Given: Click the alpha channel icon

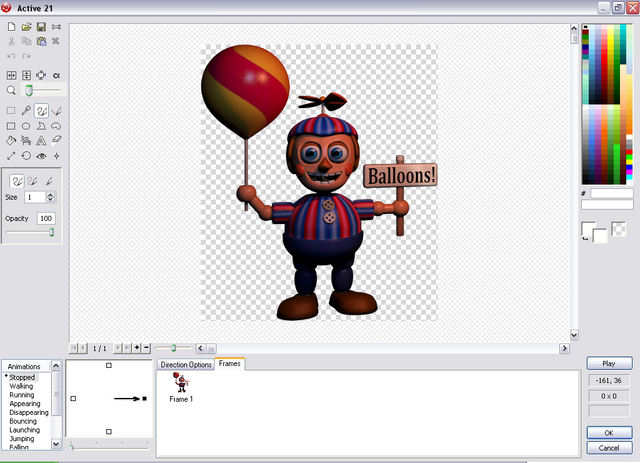Looking at the screenshot, I should pos(56,76).
